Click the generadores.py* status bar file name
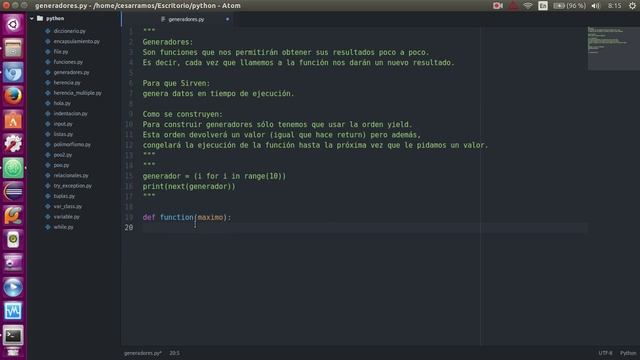This screenshot has height=360, width=640. pos(143,353)
